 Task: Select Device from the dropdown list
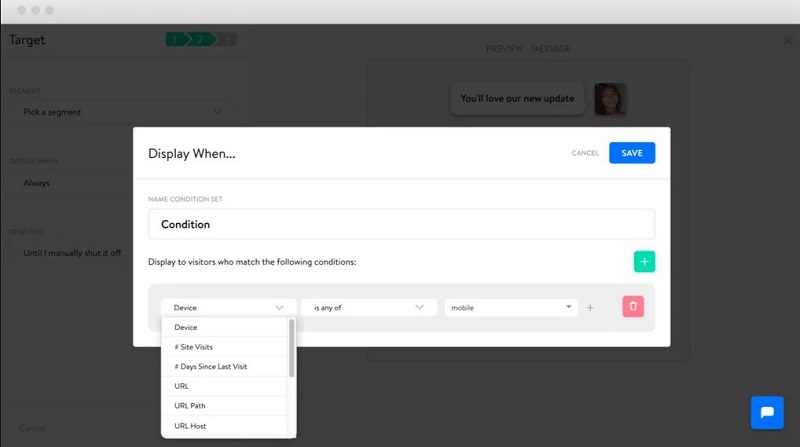pyautogui.click(x=224, y=327)
